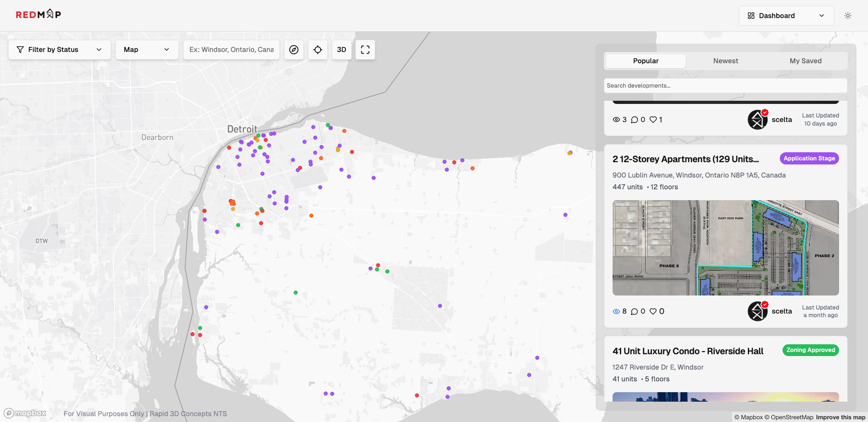Click heart icon on Lublin Avenue listing
The image size is (868, 422).
pyautogui.click(x=653, y=311)
